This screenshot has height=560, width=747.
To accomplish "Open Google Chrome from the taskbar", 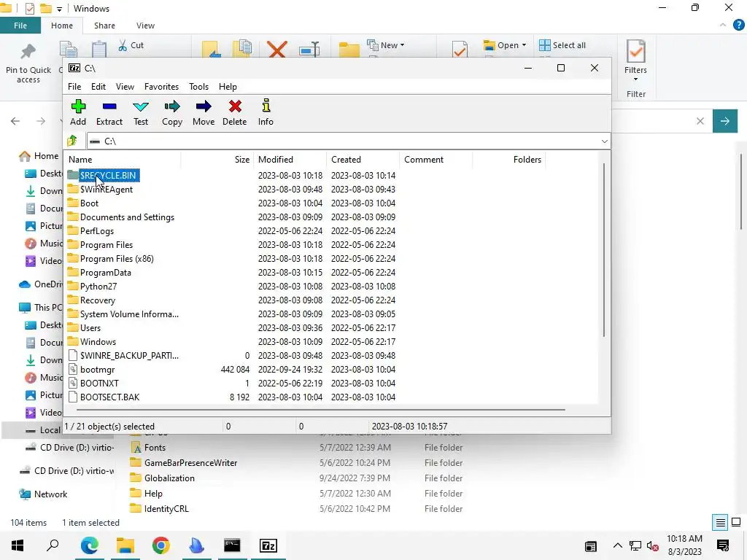I will pos(160,545).
